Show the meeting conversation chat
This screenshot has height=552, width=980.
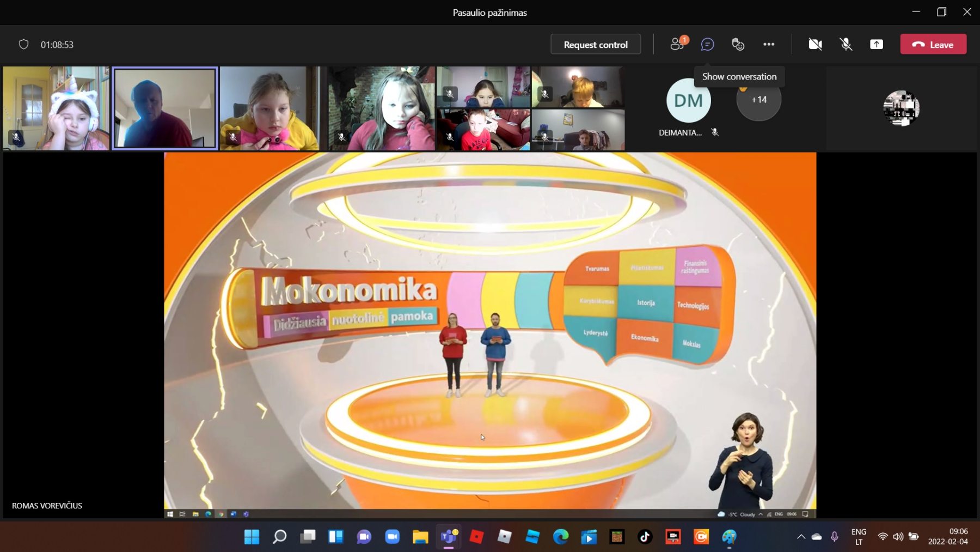pyautogui.click(x=707, y=44)
